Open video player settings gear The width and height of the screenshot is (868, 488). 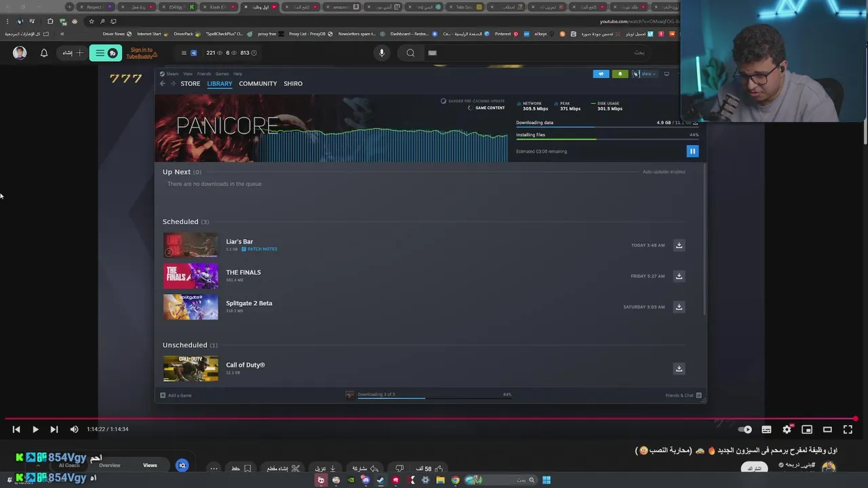pos(787,429)
